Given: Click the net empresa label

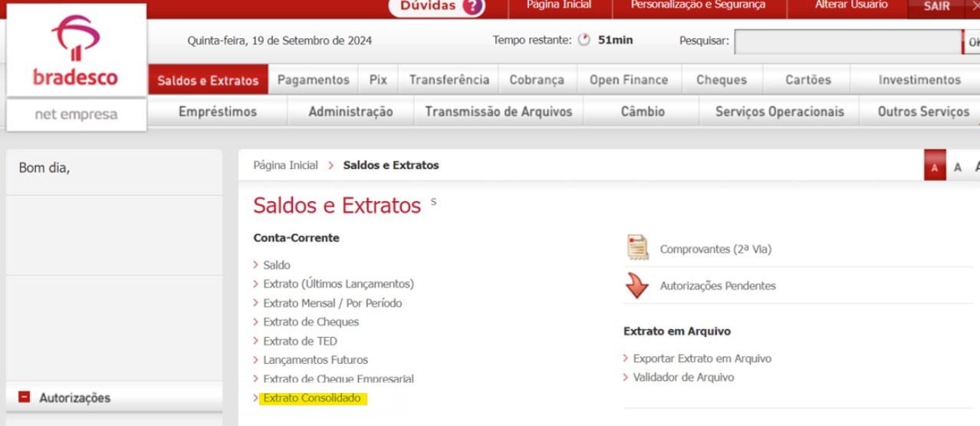Looking at the screenshot, I should pyautogui.click(x=76, y=114).
